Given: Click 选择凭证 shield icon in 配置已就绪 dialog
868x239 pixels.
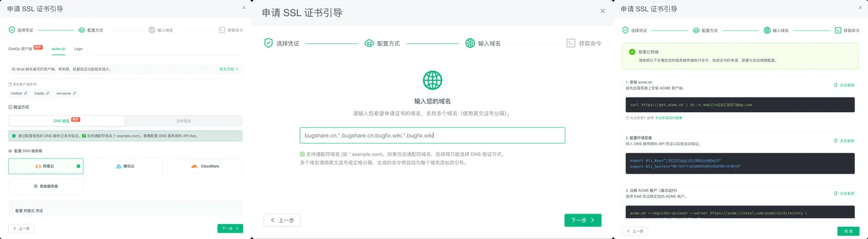Looking at the screenshot, I should point(626,30).
